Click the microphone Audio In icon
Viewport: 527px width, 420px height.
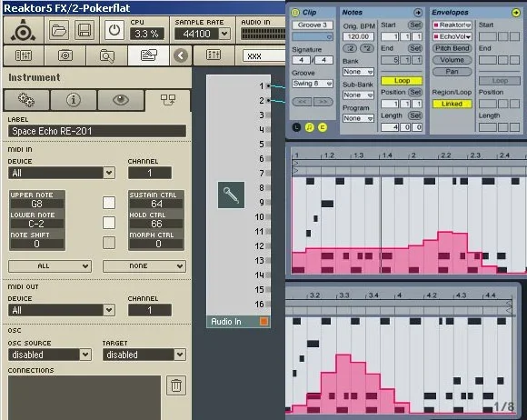pyautogui.click(x=231, y=195)
